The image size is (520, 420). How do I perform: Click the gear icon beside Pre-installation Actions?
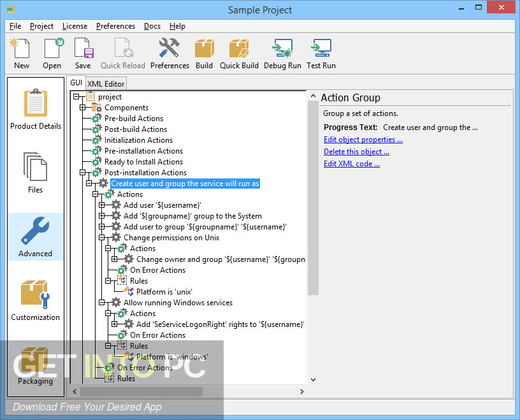[96, 151]
